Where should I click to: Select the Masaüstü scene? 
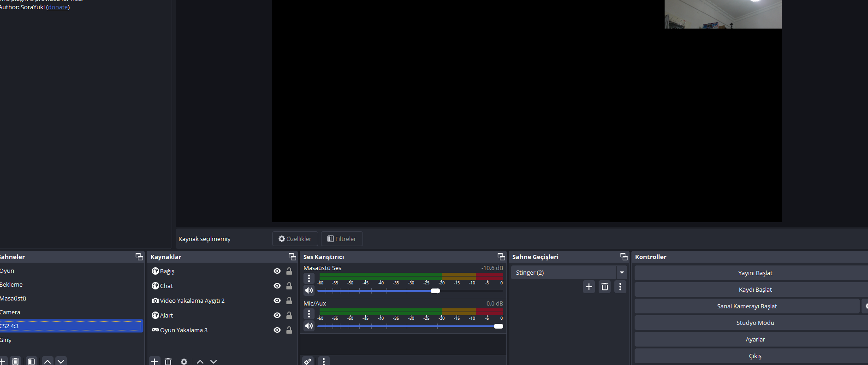tap(71, 298)
